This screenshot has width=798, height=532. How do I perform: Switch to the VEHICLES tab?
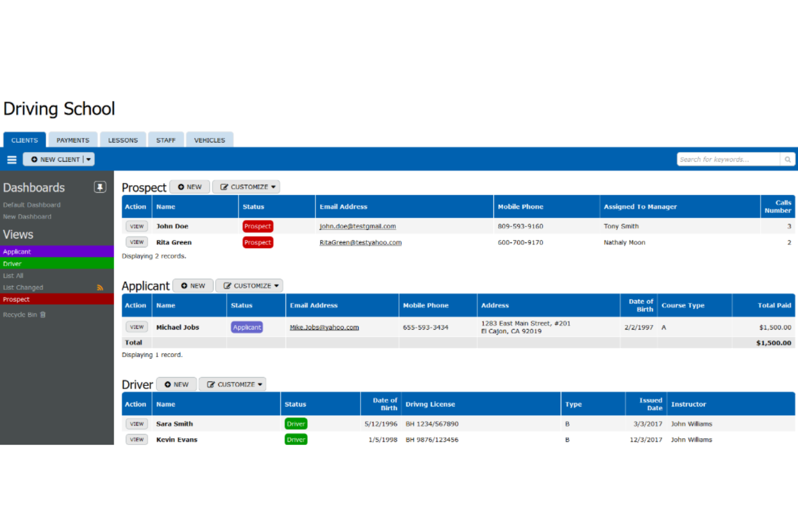[x=209, y=140]
